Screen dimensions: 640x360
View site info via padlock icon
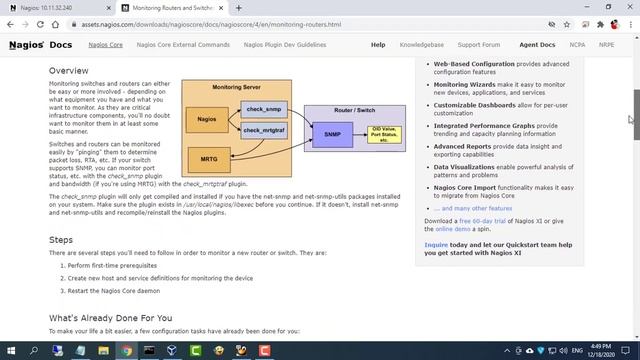(74, 24)
